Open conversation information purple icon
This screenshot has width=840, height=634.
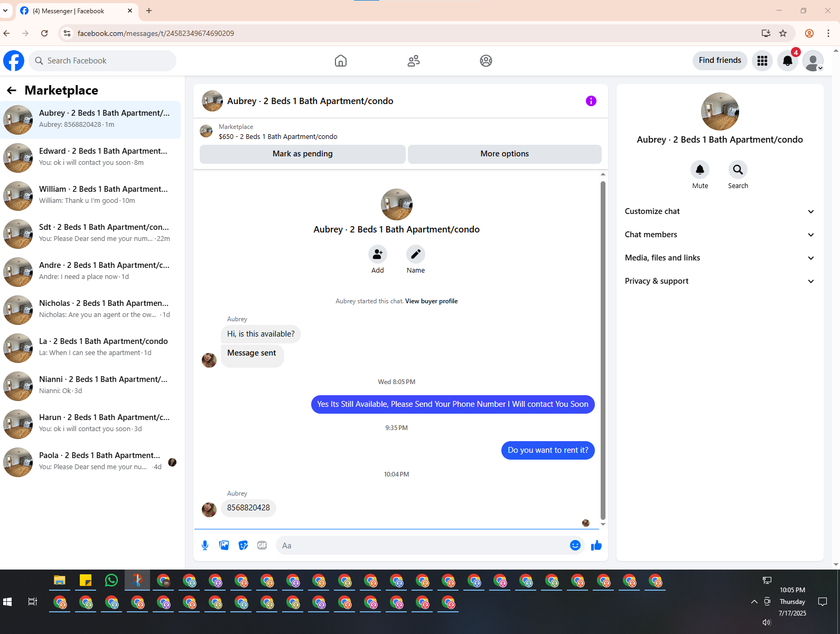click(591, 101)
